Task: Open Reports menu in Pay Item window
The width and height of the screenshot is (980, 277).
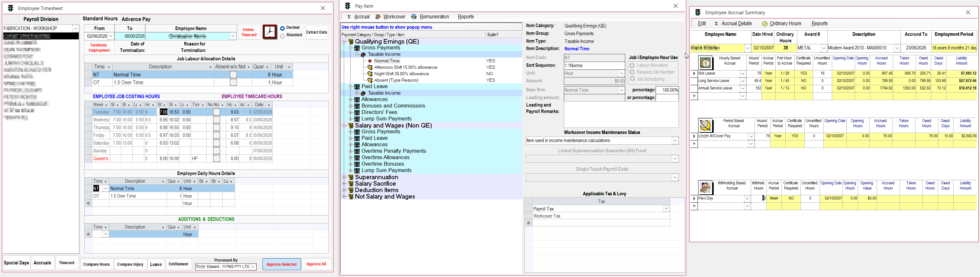Action: click(x=466, y=17)
